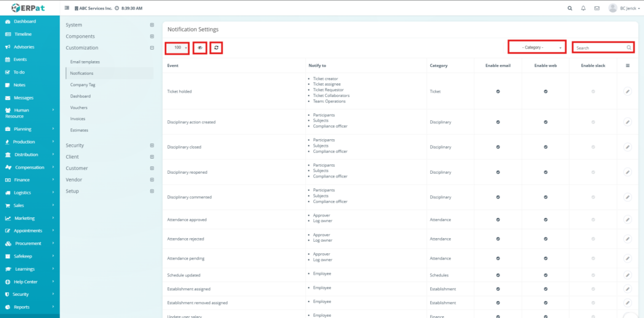The width and height of the screenshot is (644, 318).
Task: Open the Category filter dropdown
Action: point(537,47)
